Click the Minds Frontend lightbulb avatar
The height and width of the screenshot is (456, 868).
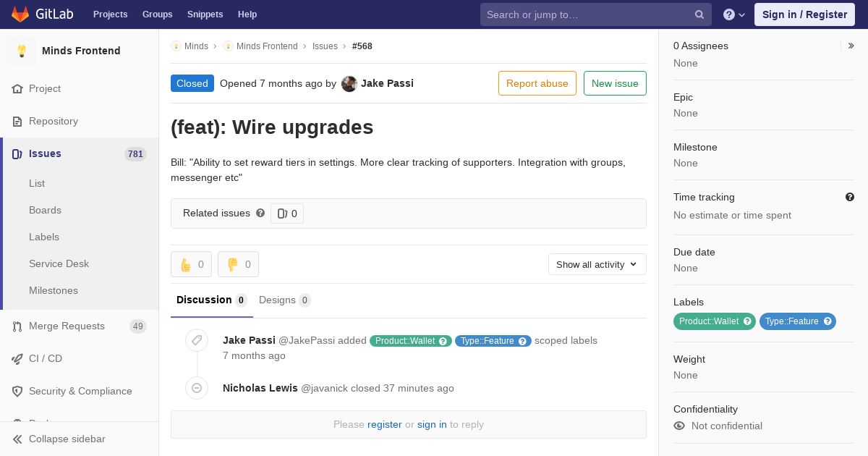coord(22,51)
